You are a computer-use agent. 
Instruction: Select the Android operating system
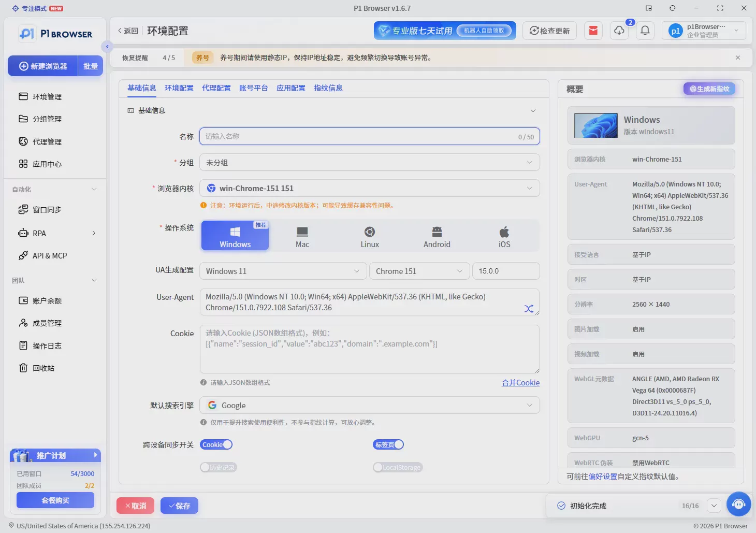(x=437, y=236)
